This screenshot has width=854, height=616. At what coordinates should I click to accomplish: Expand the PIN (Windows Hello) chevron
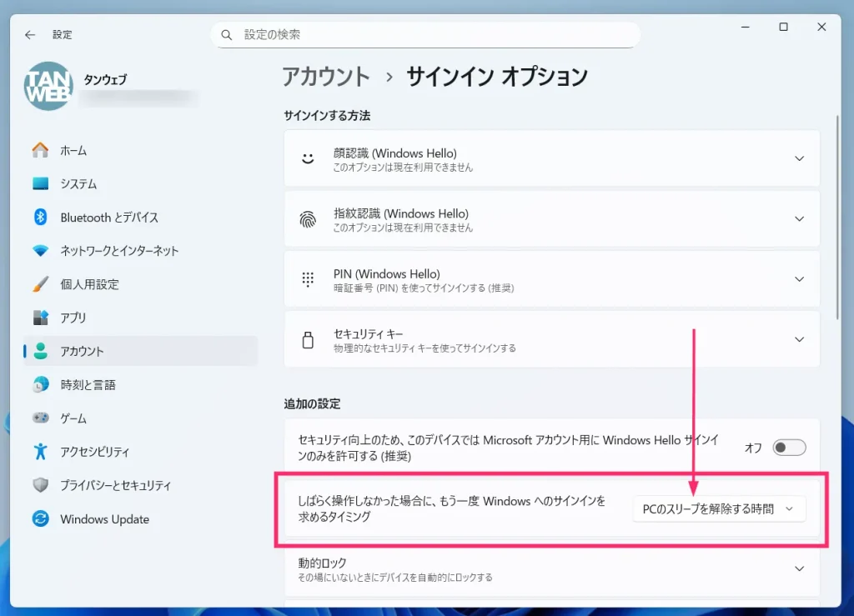[x=799, y=280]
